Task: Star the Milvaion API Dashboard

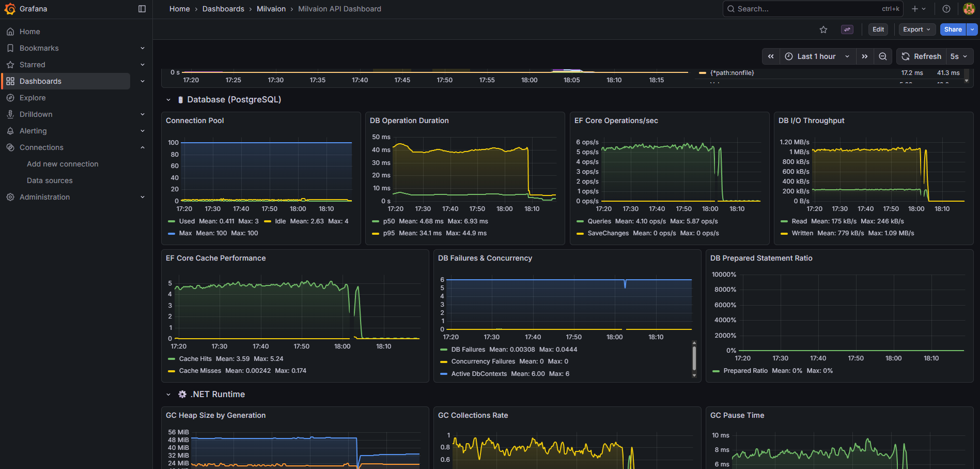Action: [823, 29]
